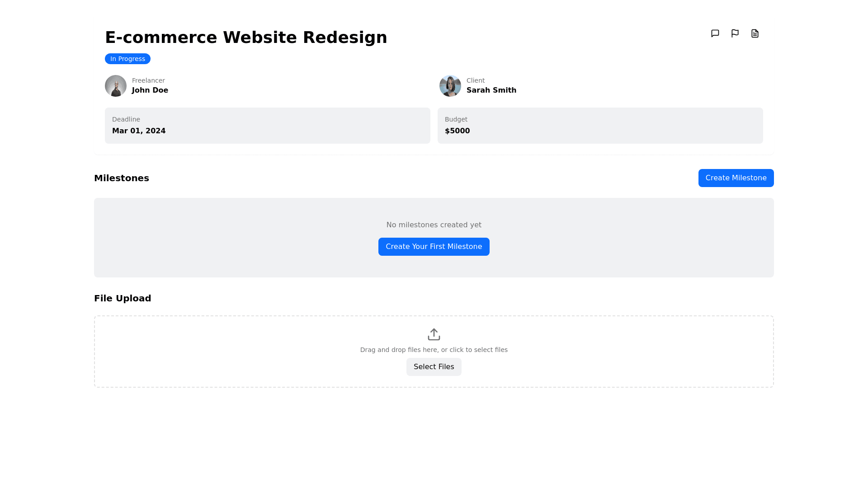Click the Sarah Smith name text
The width and height of the screenshot is (868, 488).
tap(491, 90)
